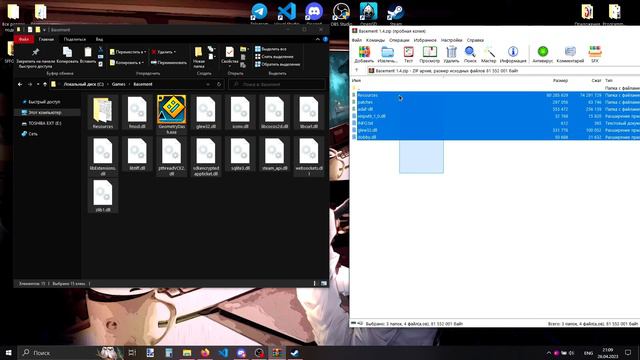640x360 pixels.
Task: Click Переименовать in Explorer ribbon
Action: 169,62
